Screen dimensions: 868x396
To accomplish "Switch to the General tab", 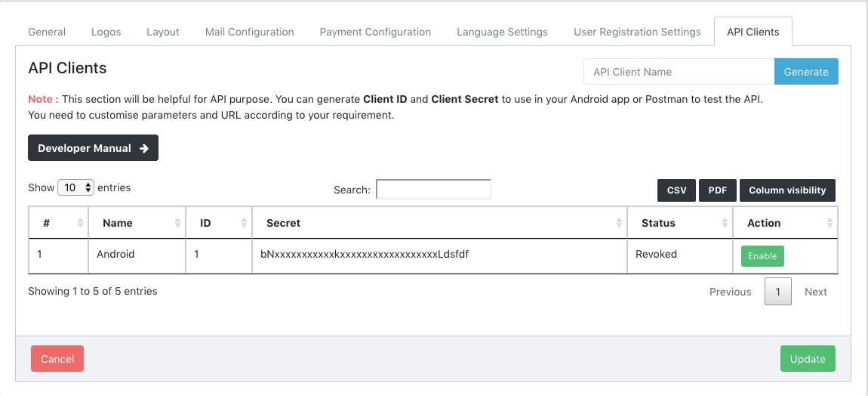I will coord(47,32).
